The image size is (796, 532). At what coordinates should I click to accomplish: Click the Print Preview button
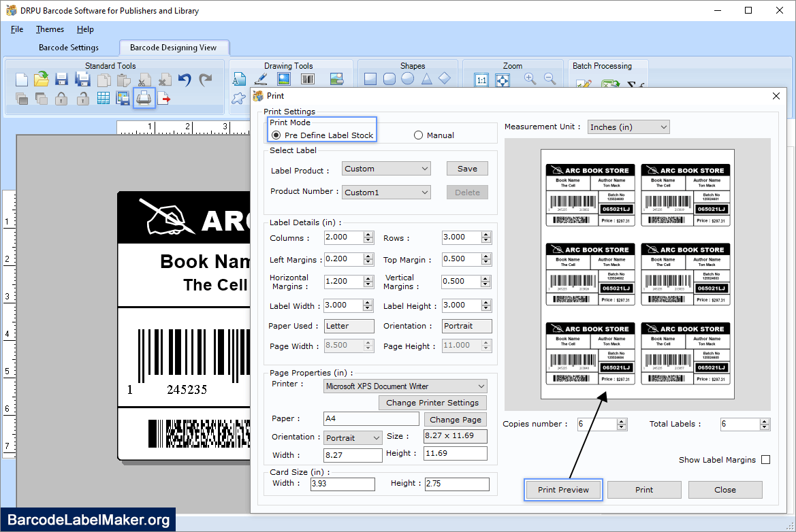(x=564, y=490)
